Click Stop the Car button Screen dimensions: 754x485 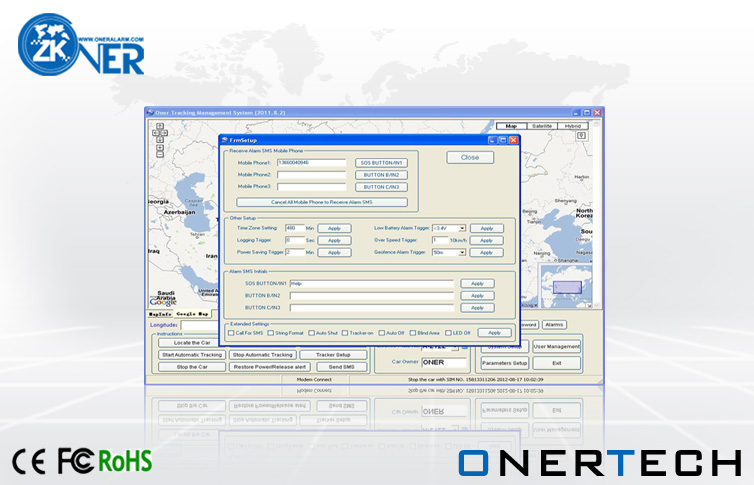point(192,367)
